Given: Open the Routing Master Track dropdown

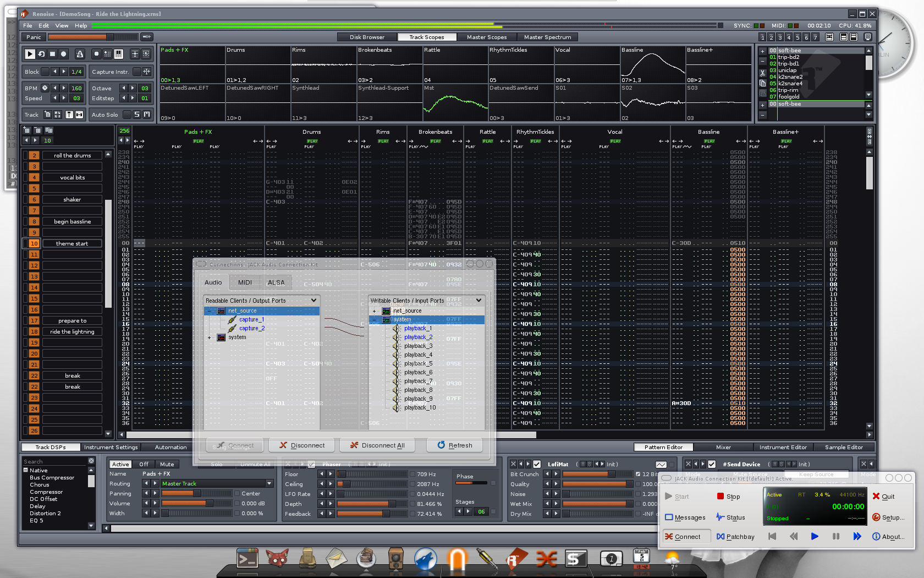Looking at the screenshot, I should [x=217, y=483].
